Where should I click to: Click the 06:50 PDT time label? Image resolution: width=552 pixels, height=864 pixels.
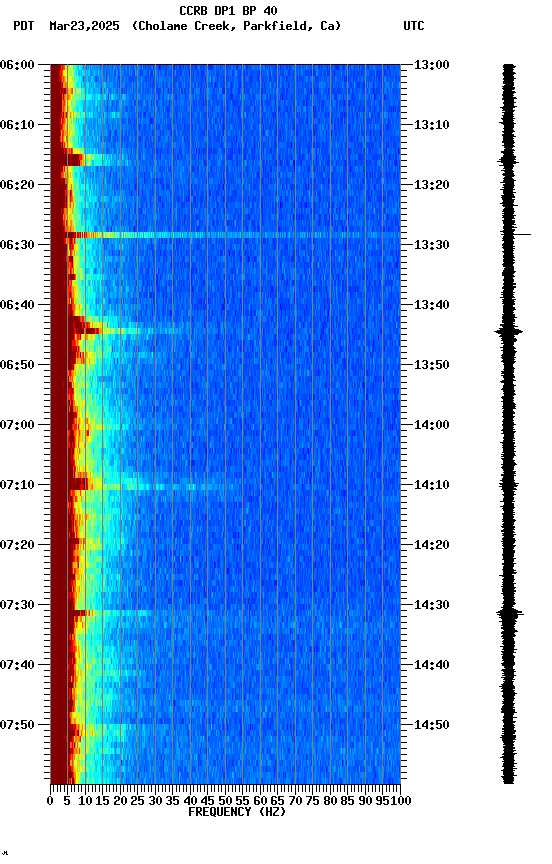(x=17, y=365)
